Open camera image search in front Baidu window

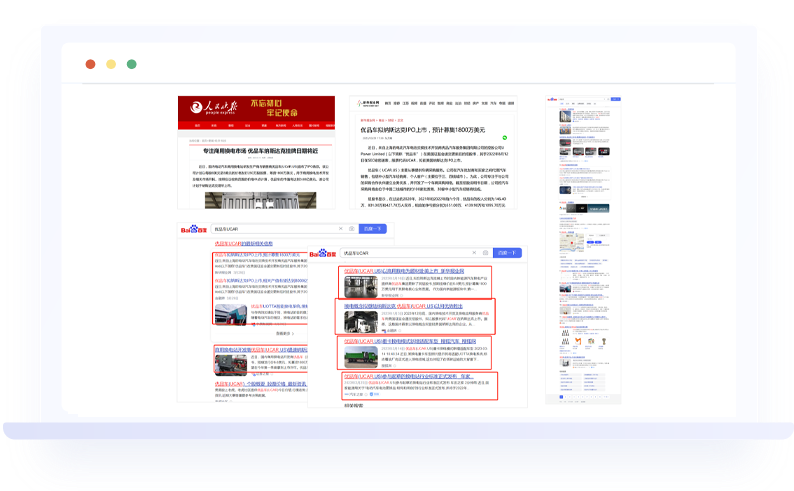click(485, 253)
